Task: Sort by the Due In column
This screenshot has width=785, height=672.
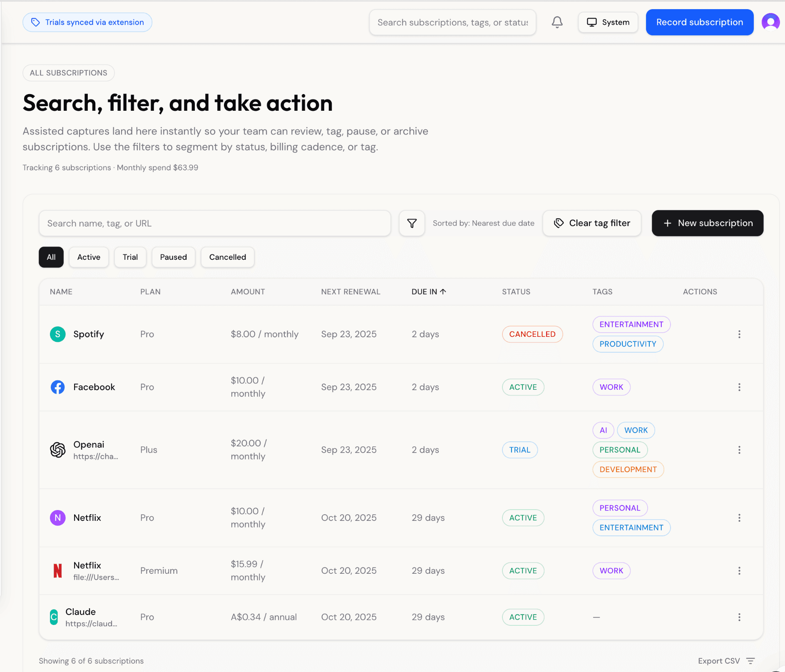Action: click(428, 292)
